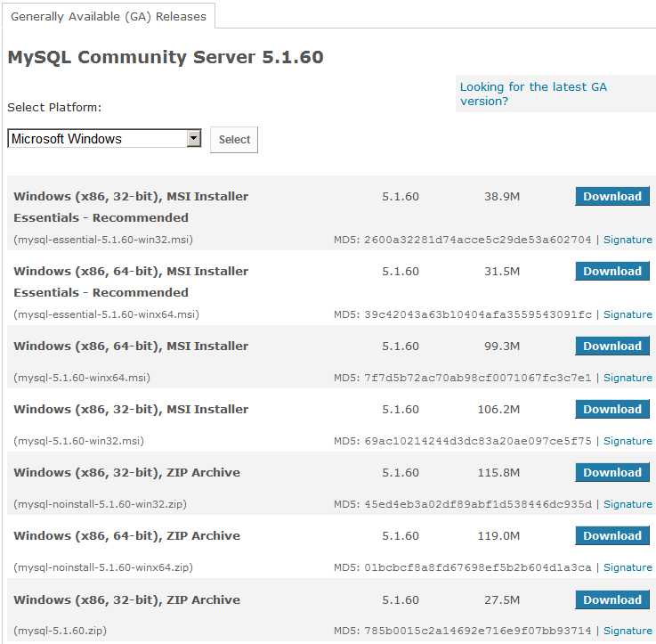Click 'Windows (x86, 32-bit), MSI Installer' title beside 106.2M
This screenshot has width=656, height=644.
pos(131,410)
